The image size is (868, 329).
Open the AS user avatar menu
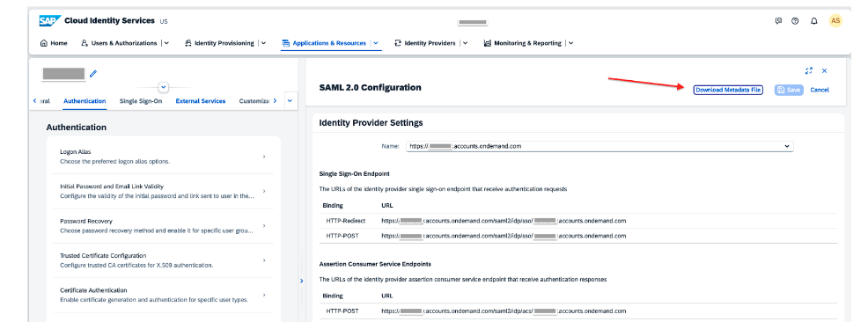(x=835, y=21)
